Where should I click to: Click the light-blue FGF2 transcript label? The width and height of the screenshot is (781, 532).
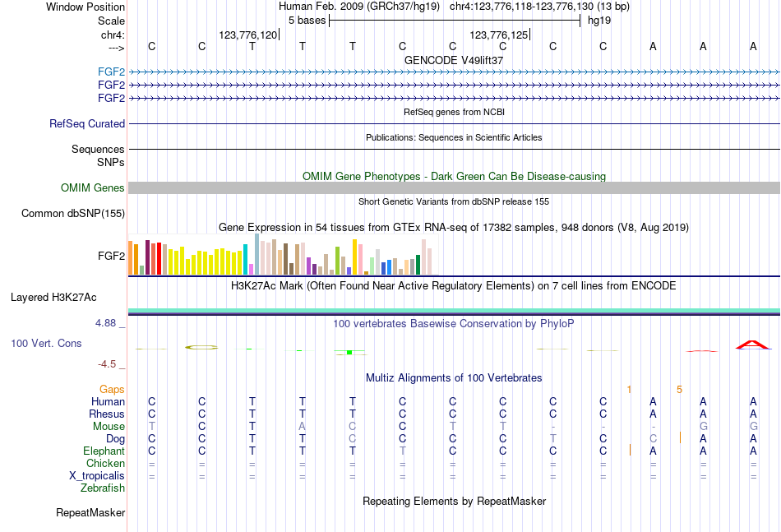(111, 72)
